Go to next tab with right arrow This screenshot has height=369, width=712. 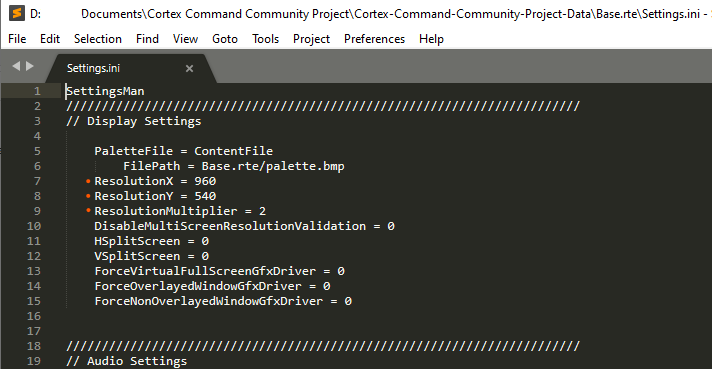click(x=30, y=66)
